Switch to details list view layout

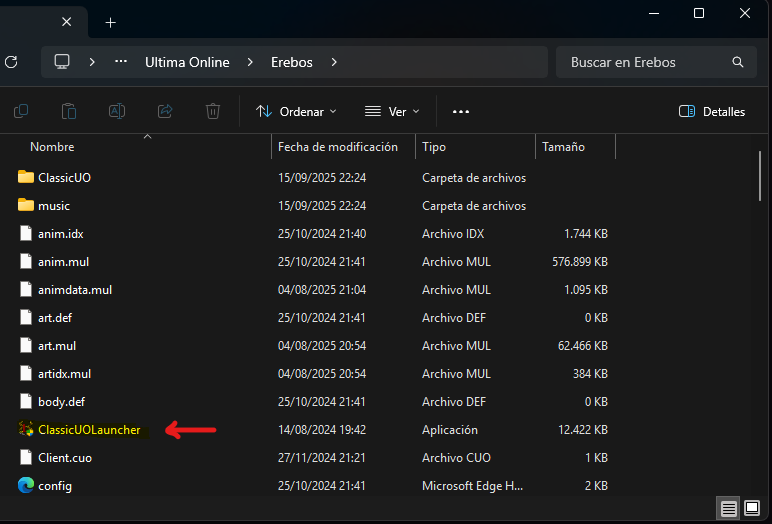point(729,507)
